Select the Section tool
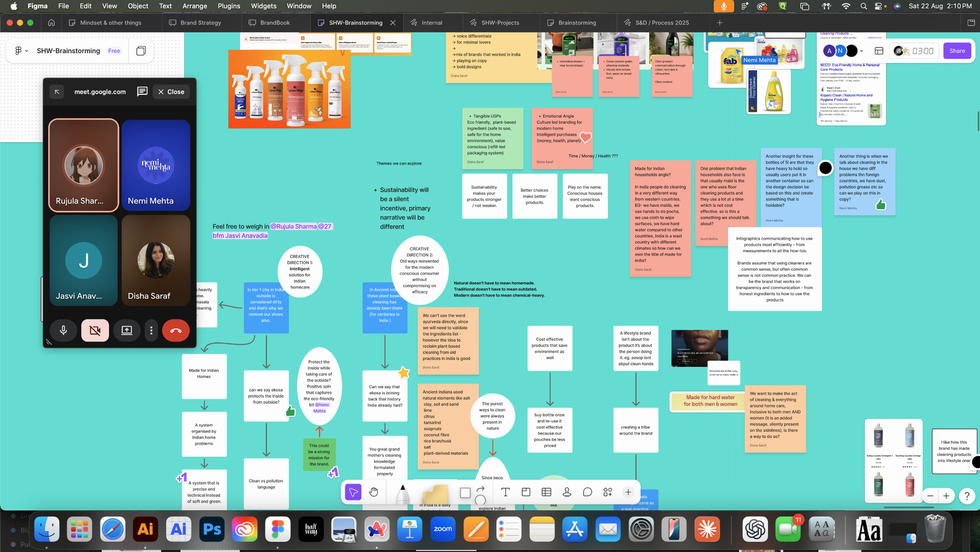Image resolution: width=980 pixels, height=552 pixels. click(526, 492)
